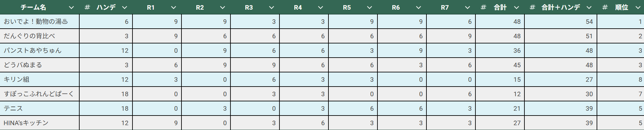Open the チーム名 column dropdown arrow
This screenshot has height=130, width=644.
tap(72, 7)
